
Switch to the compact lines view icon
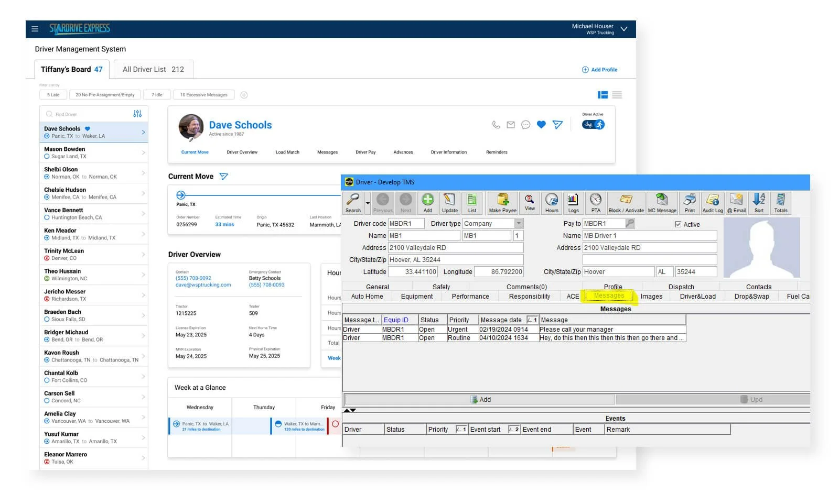pyautogui.click(x=617, y=95)
